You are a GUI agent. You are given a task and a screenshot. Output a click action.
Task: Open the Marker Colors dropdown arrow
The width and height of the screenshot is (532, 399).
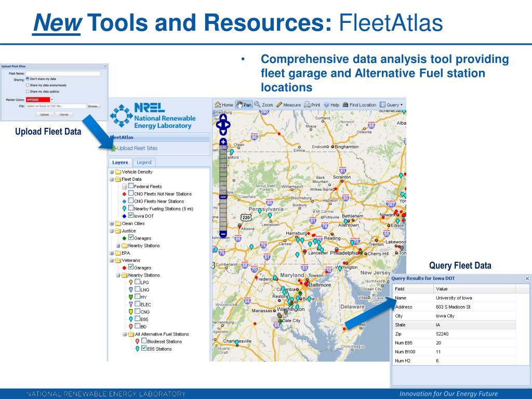pos(52,100)
